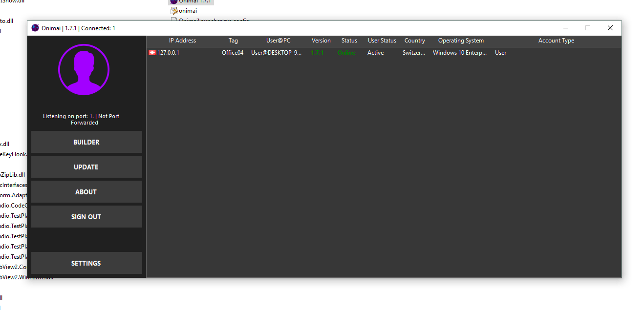Sort clients by IP Address column
Viewport: 644px width, 312px height.
182,41
